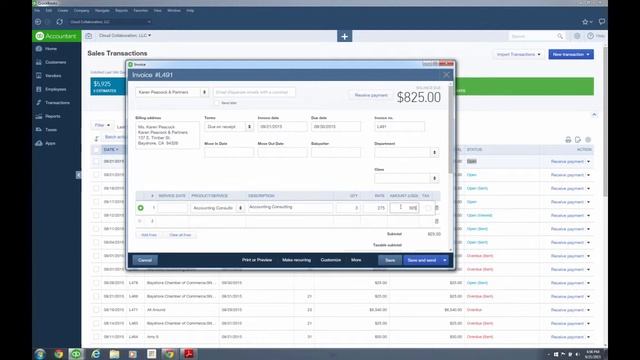
Task: Delete invoice line 2 with trash icon
Action: (436, 221)
